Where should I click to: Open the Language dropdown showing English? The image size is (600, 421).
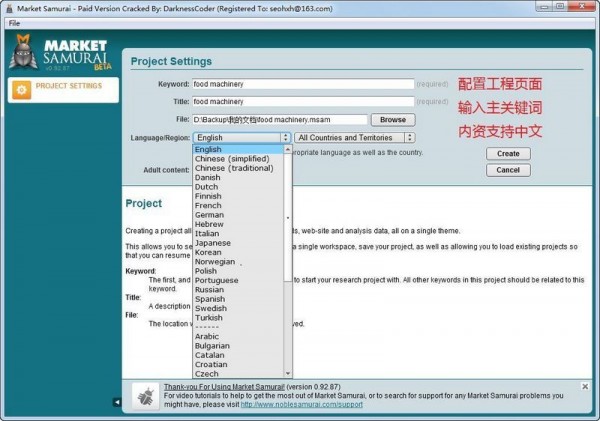coord(242,137)
